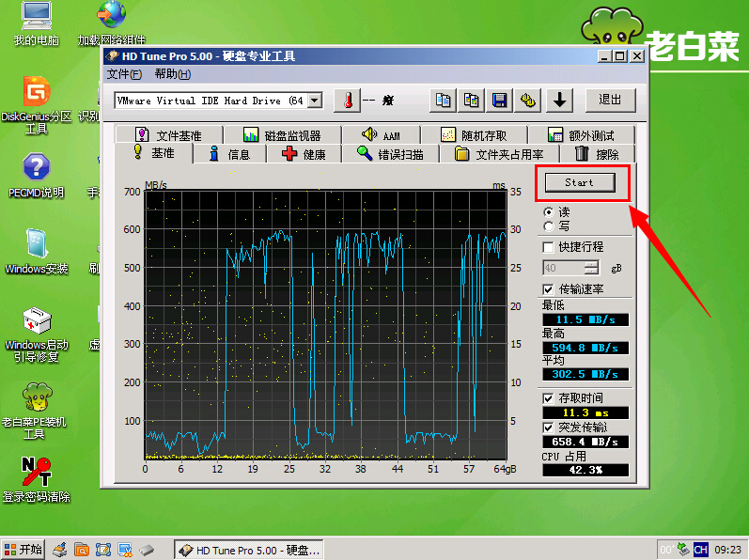This screenshot has width=749, height=560.
Task: Launch DiskGenius partition tool icon
Action: click(x=37, y=105)
